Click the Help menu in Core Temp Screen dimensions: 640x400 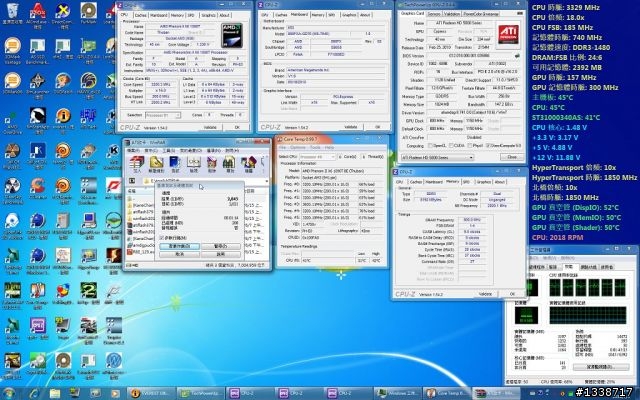click(x=329, y=147)
